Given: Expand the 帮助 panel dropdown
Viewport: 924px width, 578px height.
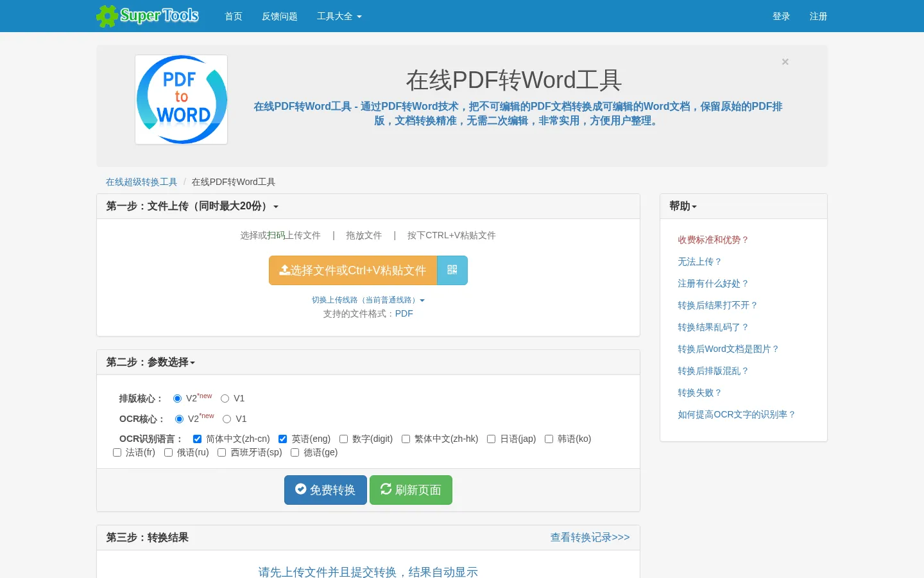Looking at the screenshot, I should tap(683, 206).
